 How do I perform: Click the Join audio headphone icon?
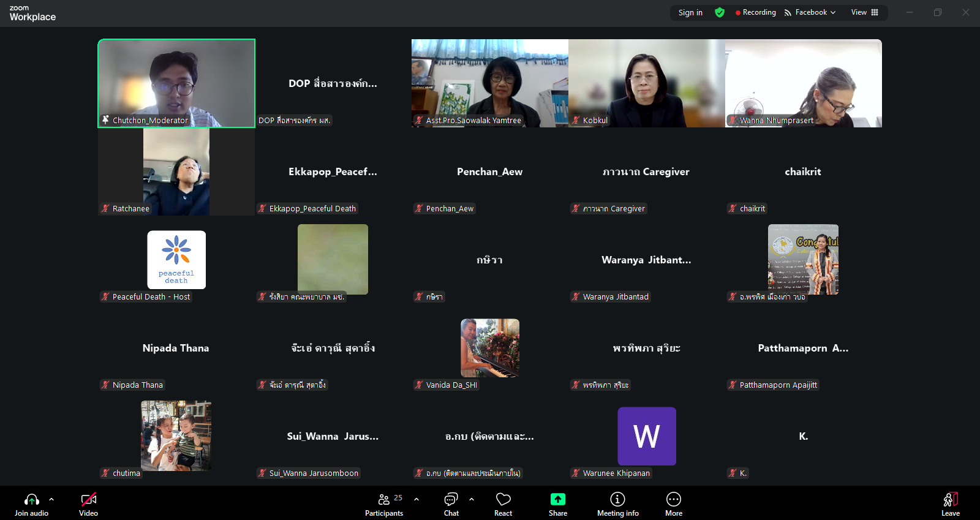pyautogui.click(x=31, y=500)
